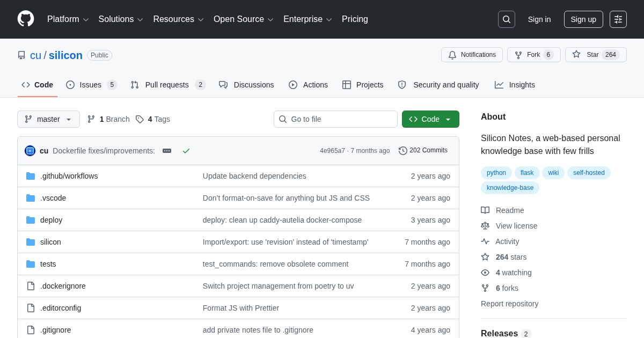Click the history clock icon for commits
The height and width of the screenshot is (338, 644).
coord(403,151)
